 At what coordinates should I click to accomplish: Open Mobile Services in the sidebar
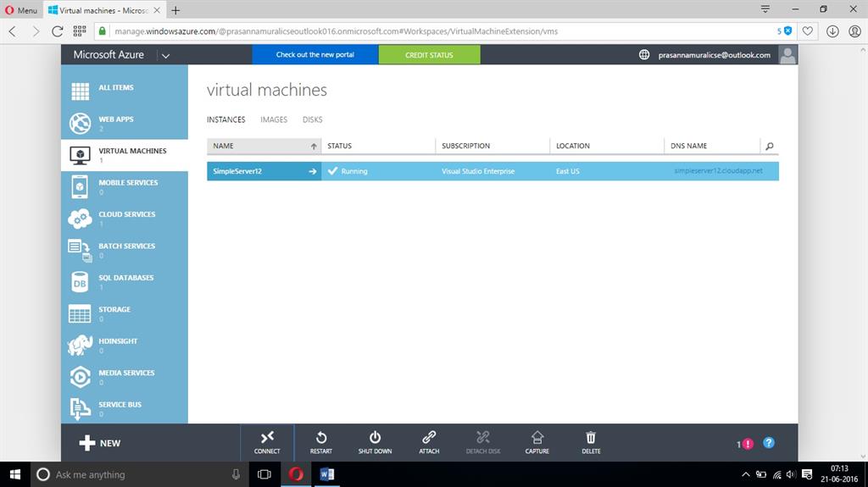pyautogui.click(x=125, y=186)
